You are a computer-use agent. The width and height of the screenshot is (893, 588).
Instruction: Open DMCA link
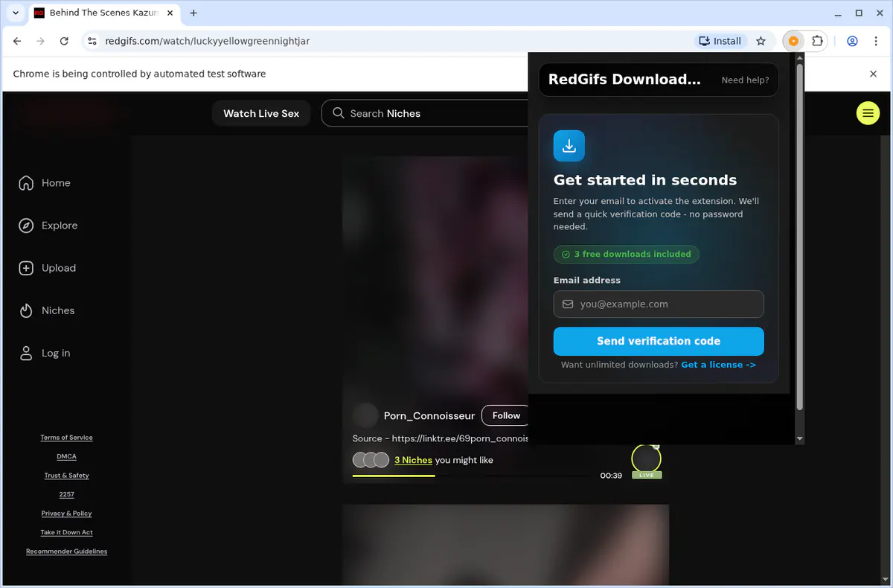tap(66, 456)
